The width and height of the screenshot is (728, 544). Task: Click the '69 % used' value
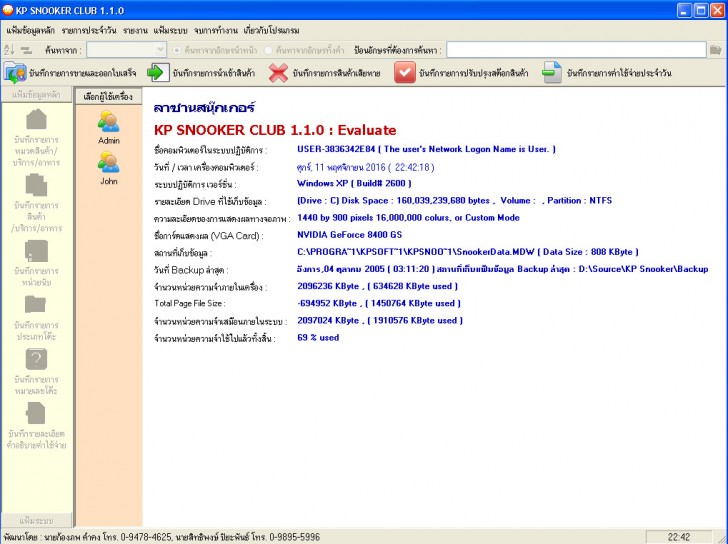318,338
